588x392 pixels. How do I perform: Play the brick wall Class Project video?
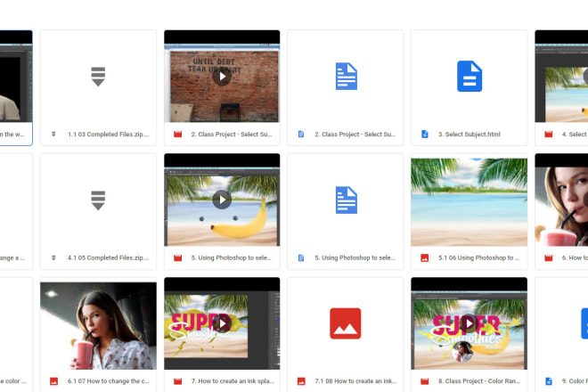(222, 76)
